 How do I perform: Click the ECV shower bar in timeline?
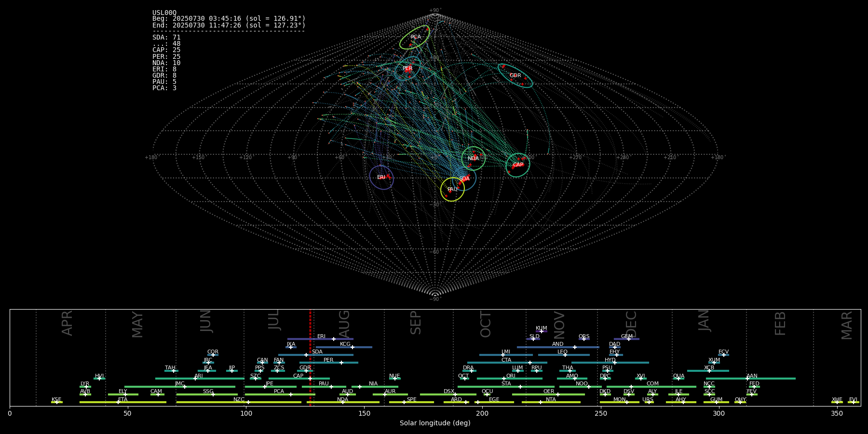tap(723, 355)
